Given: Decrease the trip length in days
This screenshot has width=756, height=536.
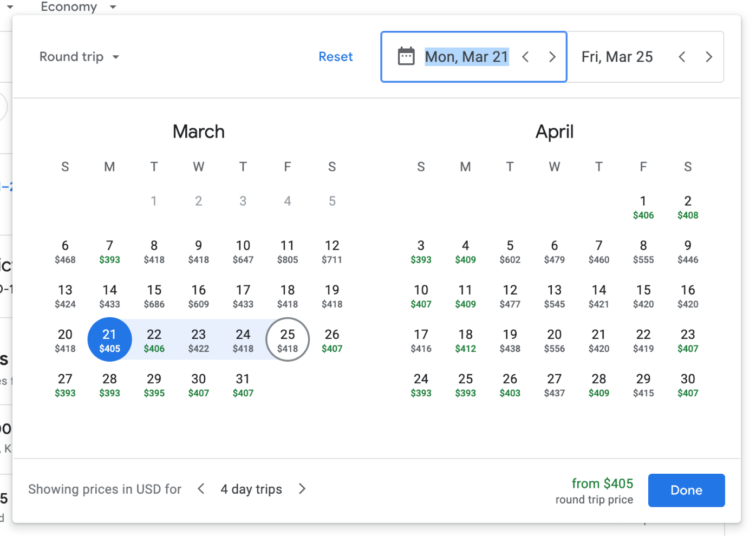Looking at the screenshot, I should click(x=201, y=489).
